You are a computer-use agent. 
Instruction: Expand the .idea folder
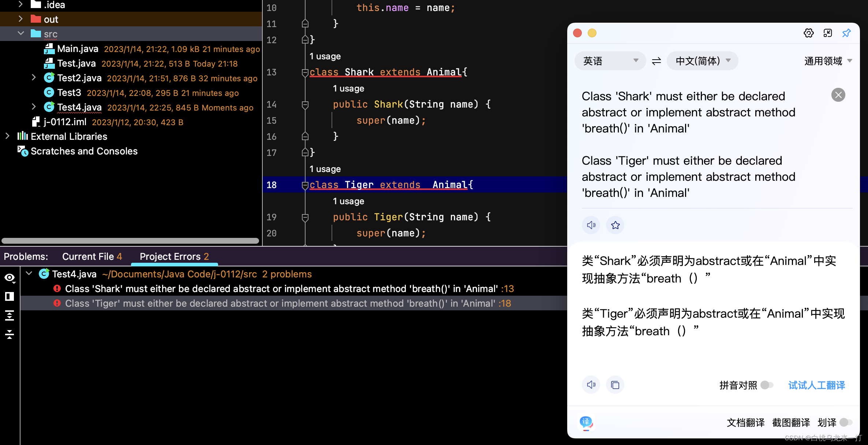point(20,4)
